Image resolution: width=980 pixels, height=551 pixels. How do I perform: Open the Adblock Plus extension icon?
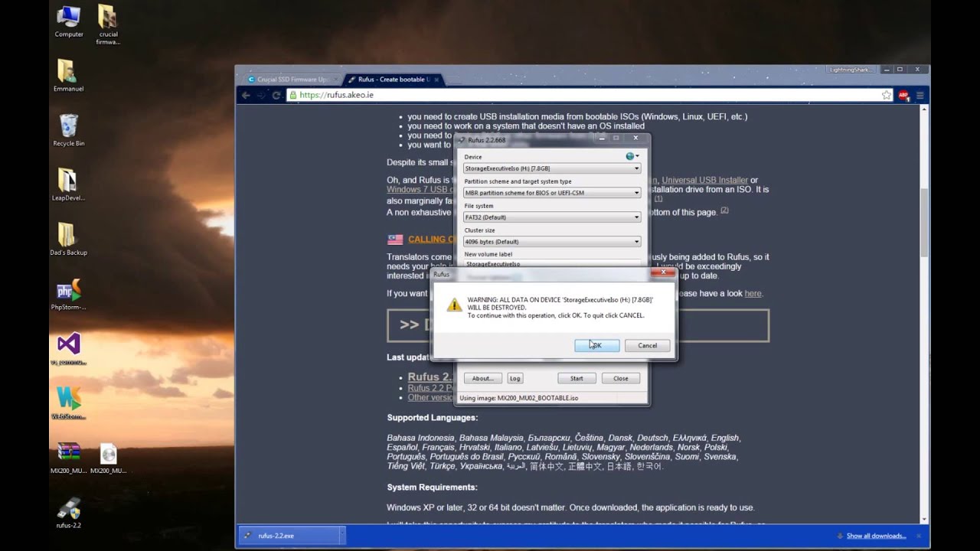coord(903,96)
